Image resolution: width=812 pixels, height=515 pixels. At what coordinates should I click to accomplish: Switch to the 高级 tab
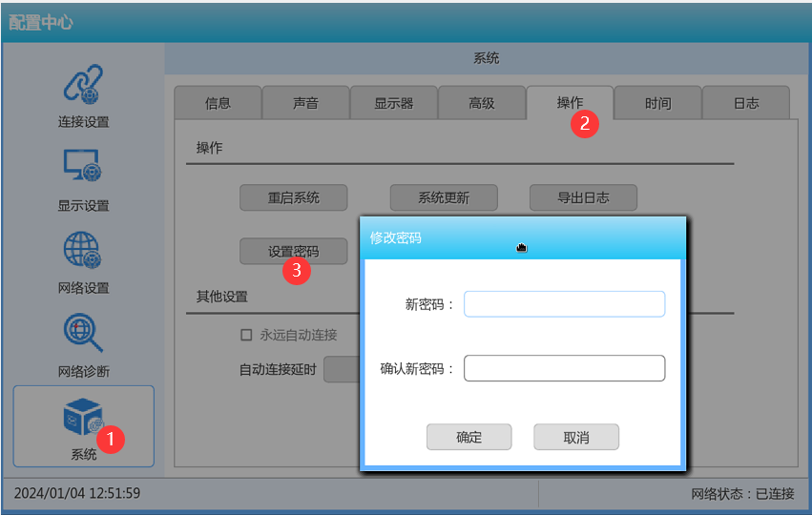482,103
